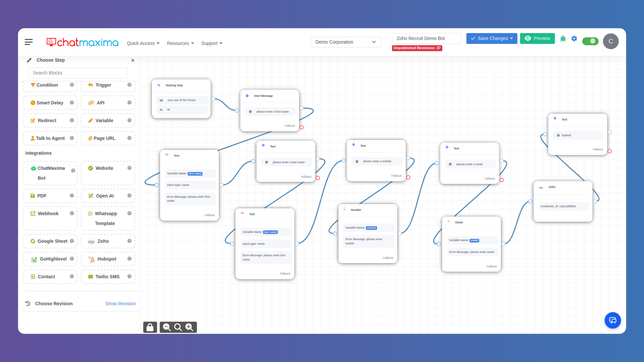
Task: Click the debug bug icon
Action: pyautogui.click(x=563, y=39)
